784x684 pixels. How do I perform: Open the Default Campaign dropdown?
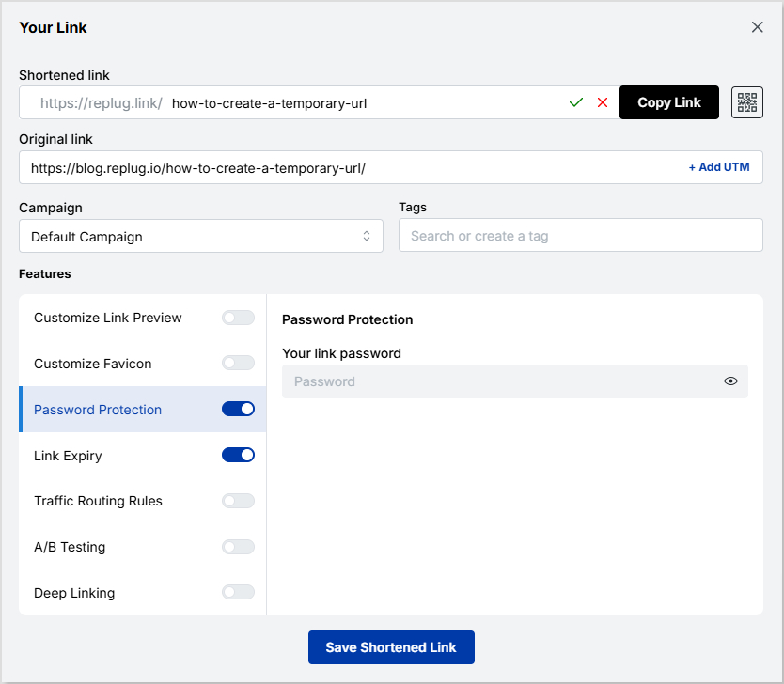click(201, 236)
